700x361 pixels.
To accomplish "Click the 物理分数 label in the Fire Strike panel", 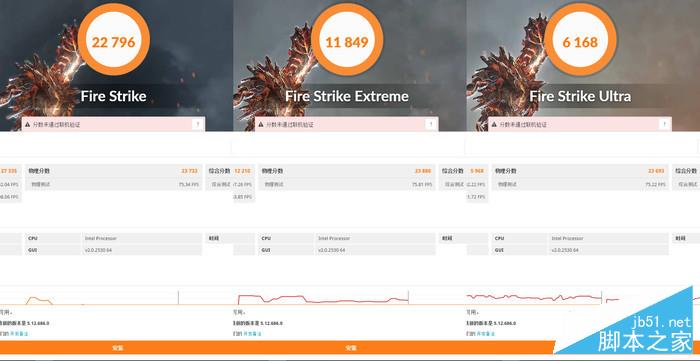I will click(39, 171).
